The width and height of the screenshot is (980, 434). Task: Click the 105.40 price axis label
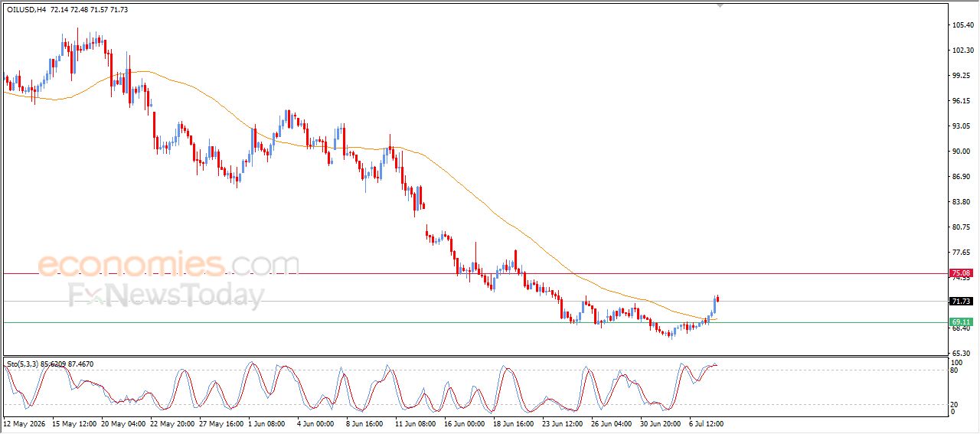[x=962, y=25]
